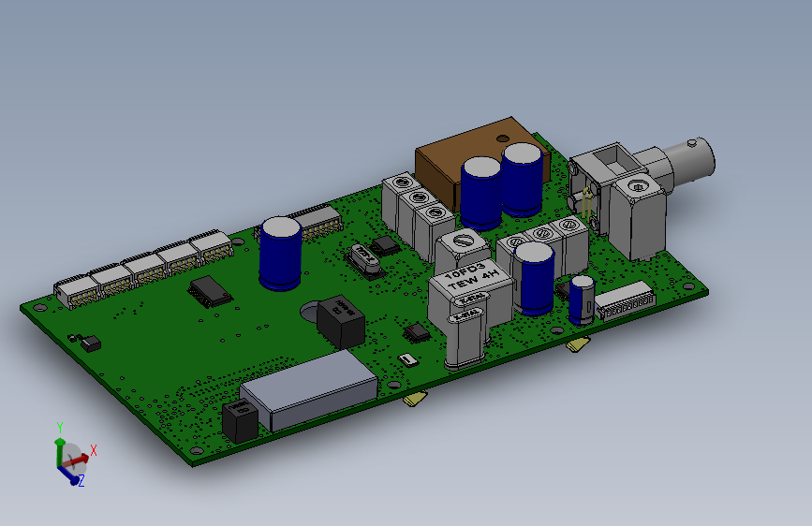Screen dimensions: 812x526
Task: Select the white multi-pin header connector
Action: (625, 301)
